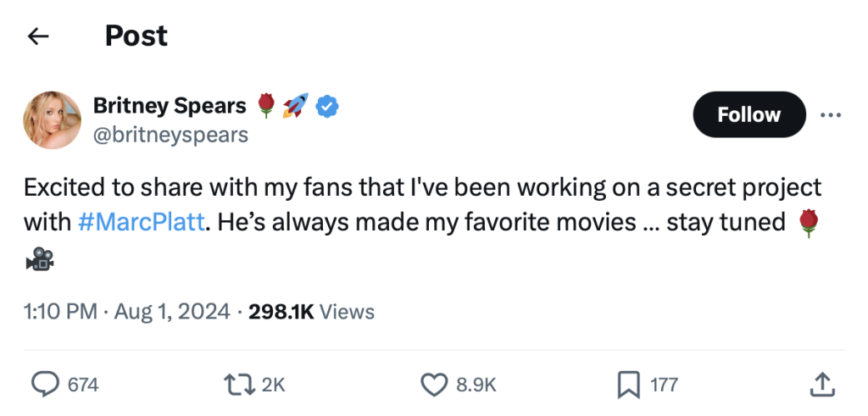Click the rocket emoji beside the name
This screenshot has width=868, height=416.
click(x=295, y=106)
